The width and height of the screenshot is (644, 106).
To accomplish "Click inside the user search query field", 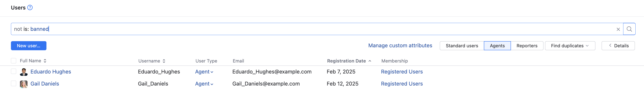I will tap(300, 29).
